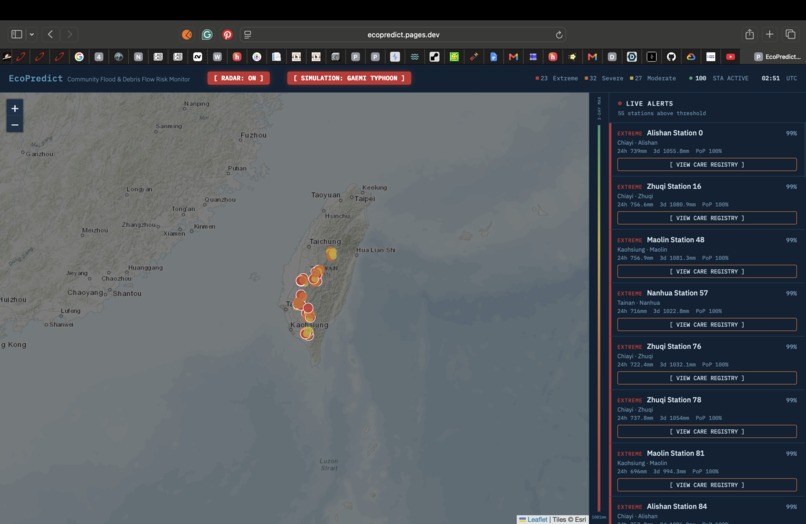Switch to the YouTube pinned tab
This screenshot has height=524, width=806.
[730, 57]
